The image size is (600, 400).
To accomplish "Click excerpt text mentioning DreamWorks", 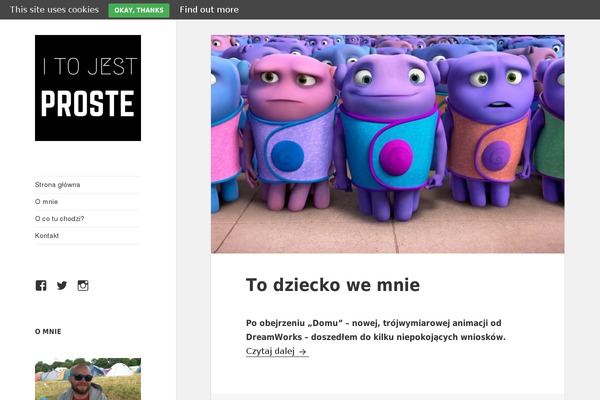I will coord(376,330).
